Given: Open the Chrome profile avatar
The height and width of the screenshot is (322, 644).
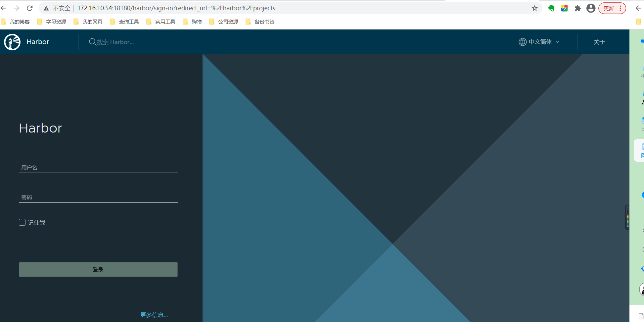Looking at the screenshot, I should click(591, 8).
